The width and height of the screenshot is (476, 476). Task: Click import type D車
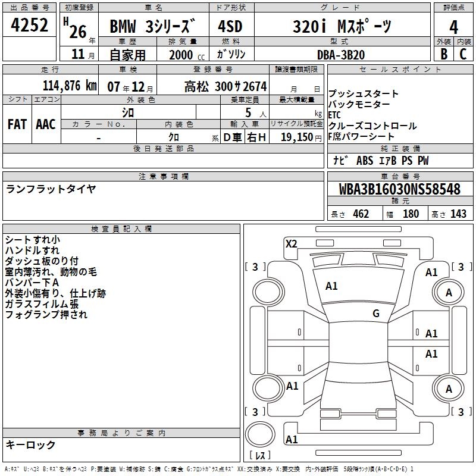tap(233, 137)
